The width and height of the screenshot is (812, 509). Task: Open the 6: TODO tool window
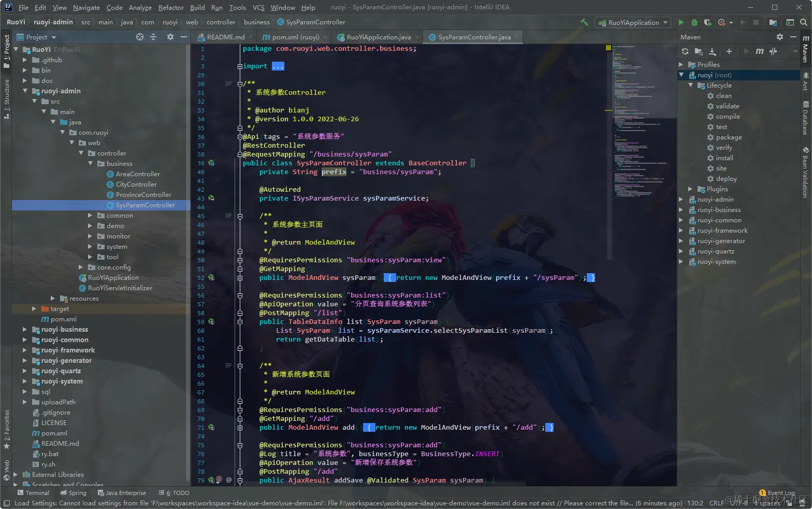coord(174,493)
